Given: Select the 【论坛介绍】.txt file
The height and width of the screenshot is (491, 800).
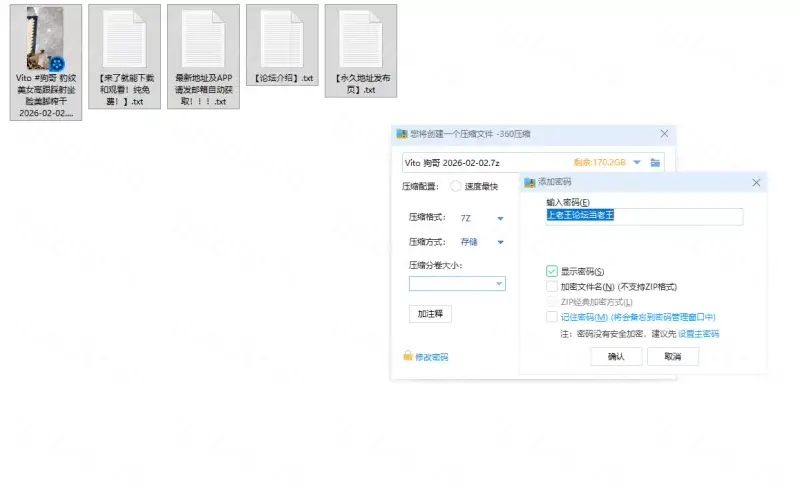Looking at the screenshot, I should (x=282, y=45).
